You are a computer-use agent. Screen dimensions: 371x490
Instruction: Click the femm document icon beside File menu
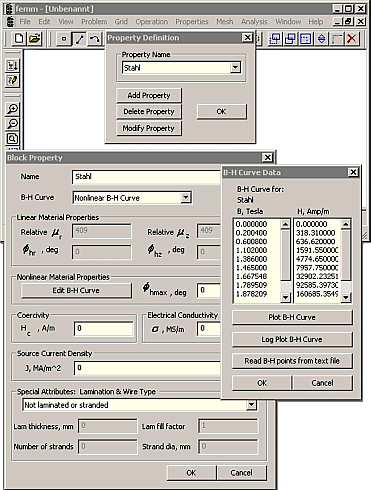[11, 22]
